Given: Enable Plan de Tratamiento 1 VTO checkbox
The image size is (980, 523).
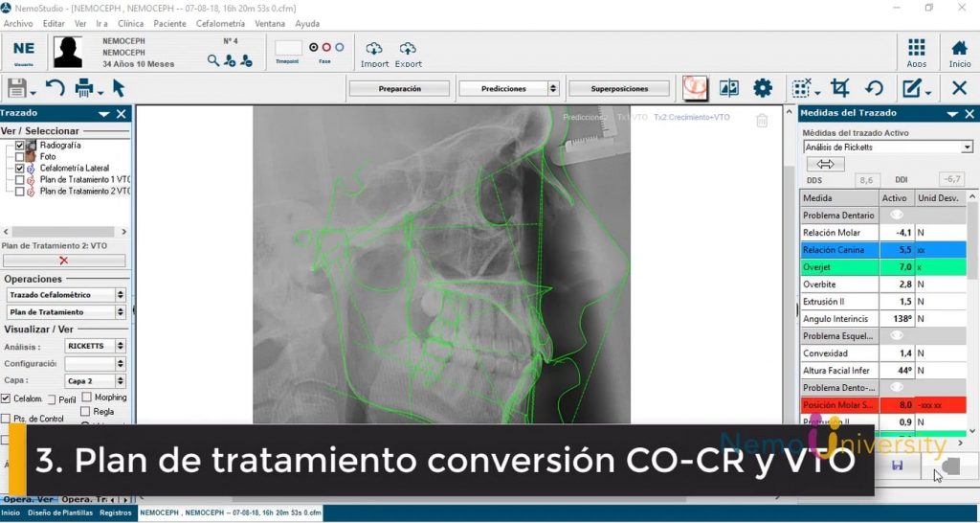Looking at the screenshot, I should 19,180.
